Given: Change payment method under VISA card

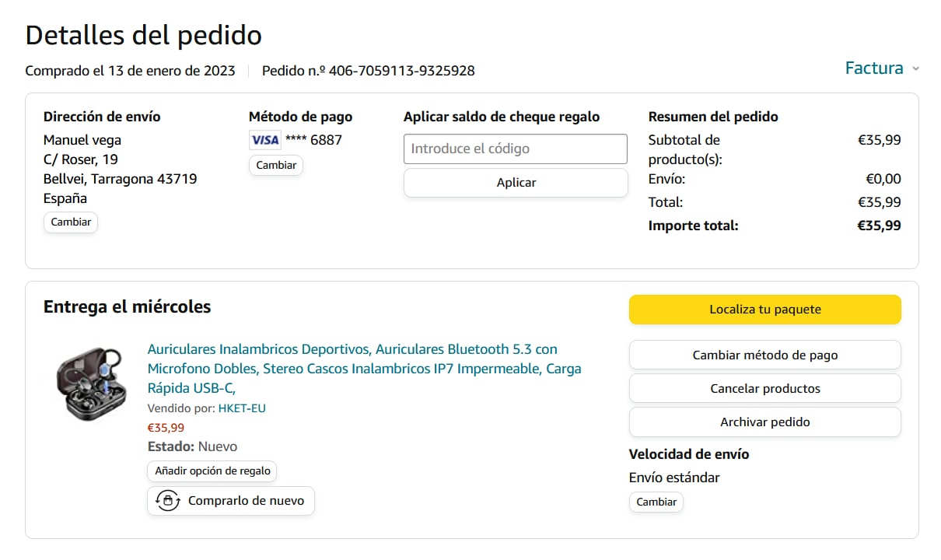Looking at the screenshot, I should [276, 165].
